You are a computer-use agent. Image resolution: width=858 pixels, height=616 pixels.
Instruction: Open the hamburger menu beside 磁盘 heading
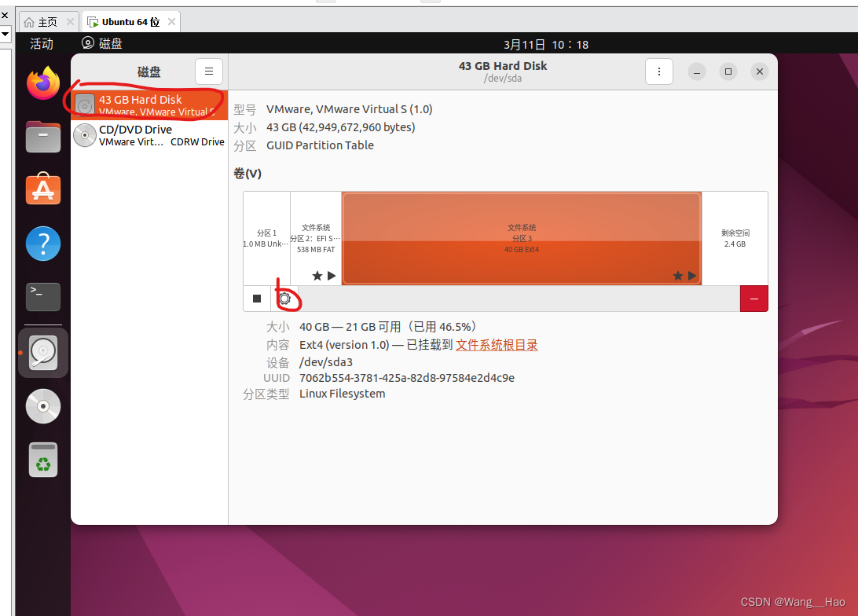[x=208, y=71]
